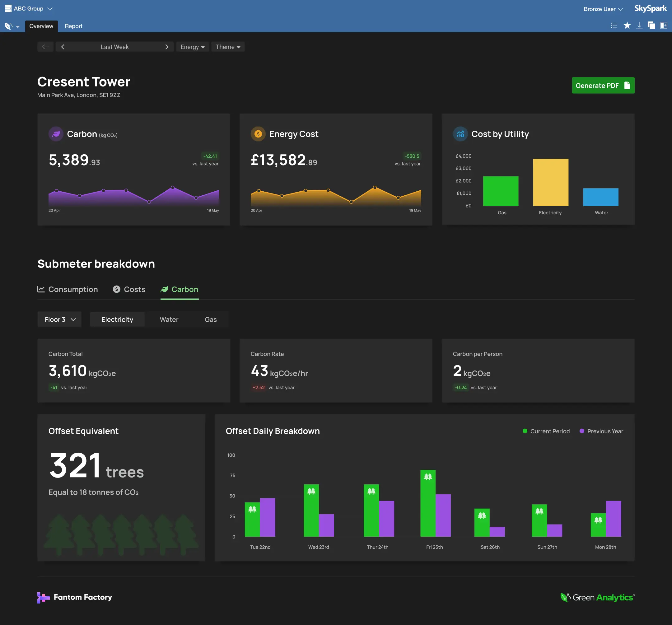Switch the submeter view to Water
672x625 pixels.
(x=169, y=319)
